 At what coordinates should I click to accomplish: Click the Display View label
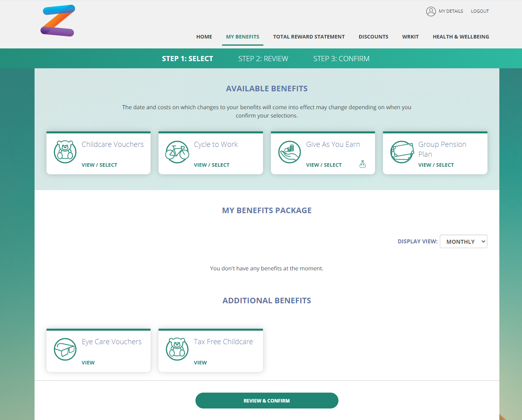click(x=418, y=241)
